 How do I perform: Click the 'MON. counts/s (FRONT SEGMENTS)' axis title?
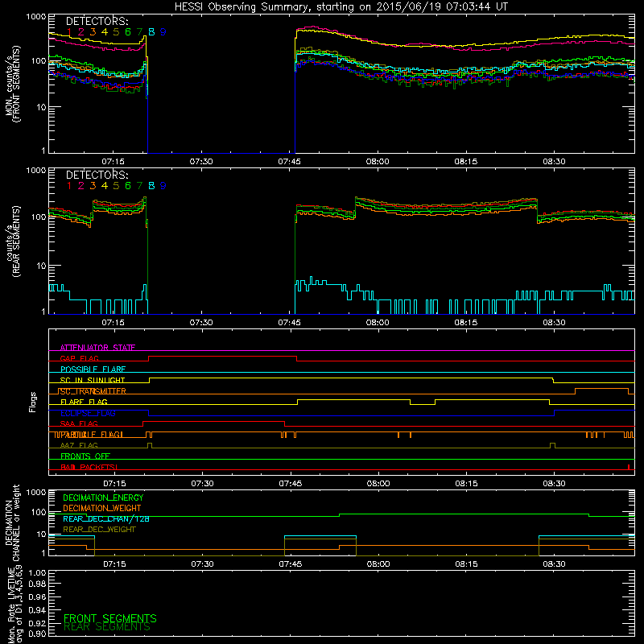(x=12, y=84)
